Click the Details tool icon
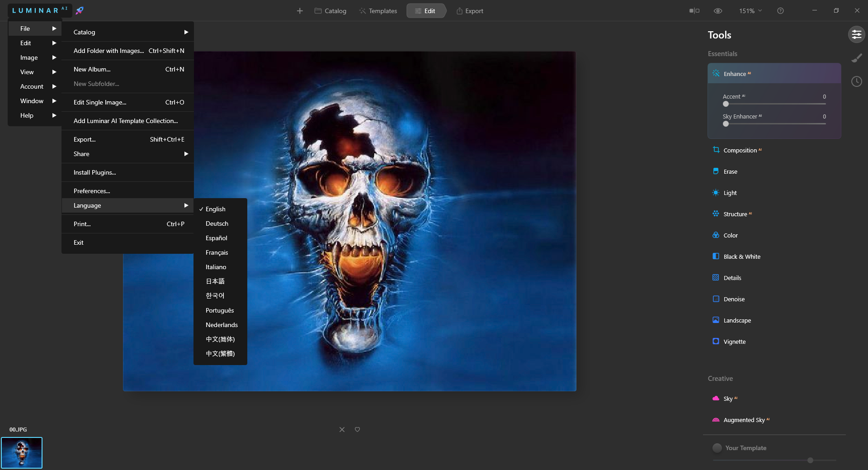 [716, 277]
